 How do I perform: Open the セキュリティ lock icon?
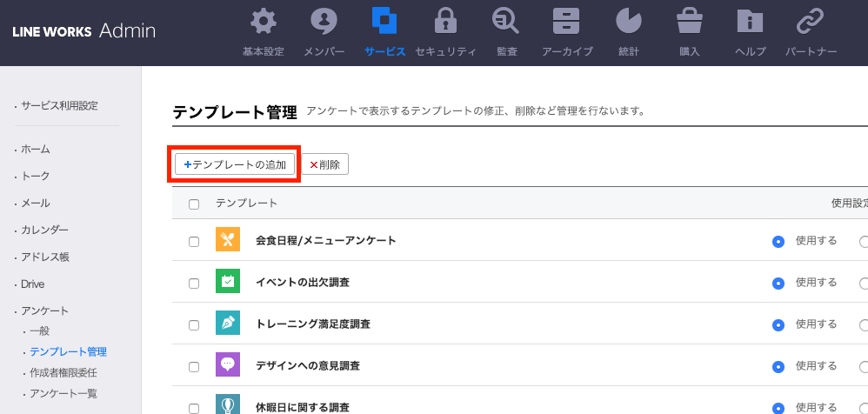click(445, 21)
